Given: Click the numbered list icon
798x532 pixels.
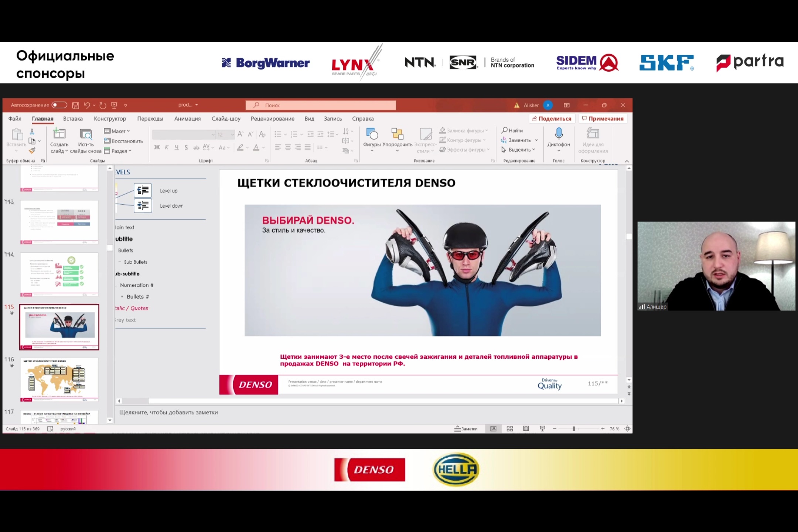Looking at the screenshot, I should (x=294, y=134).
